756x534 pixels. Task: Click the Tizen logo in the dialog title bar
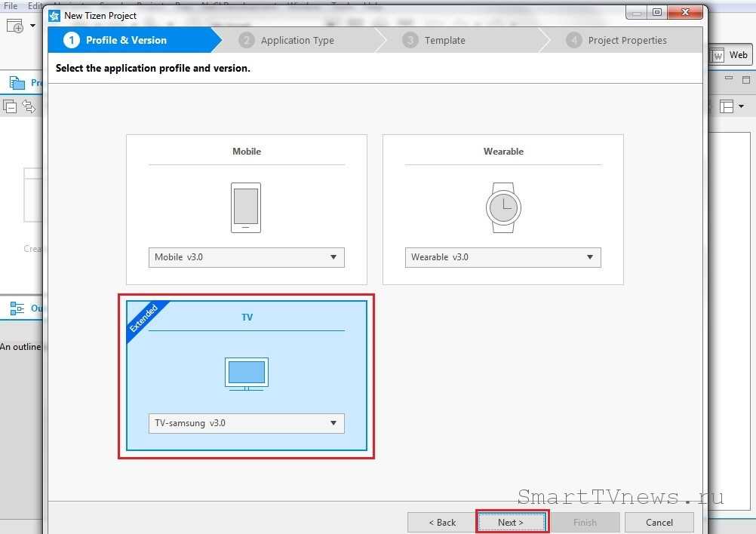[54, 16]
